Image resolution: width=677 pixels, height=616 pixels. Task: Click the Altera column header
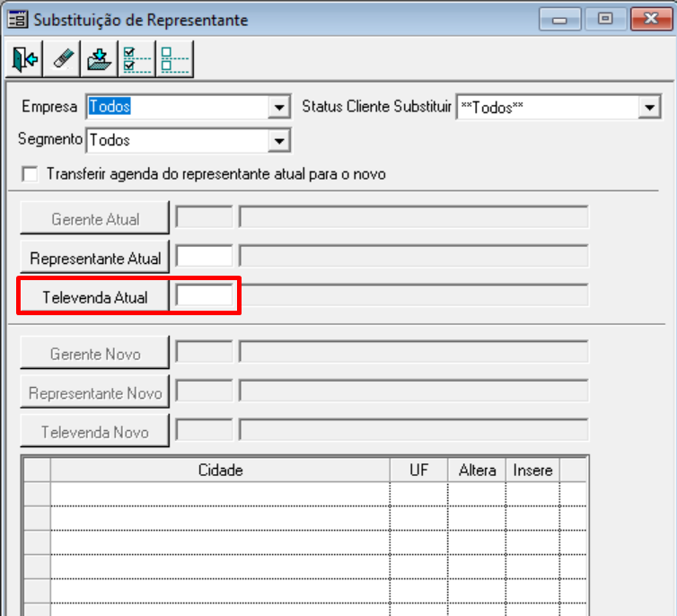click(477, 471)
